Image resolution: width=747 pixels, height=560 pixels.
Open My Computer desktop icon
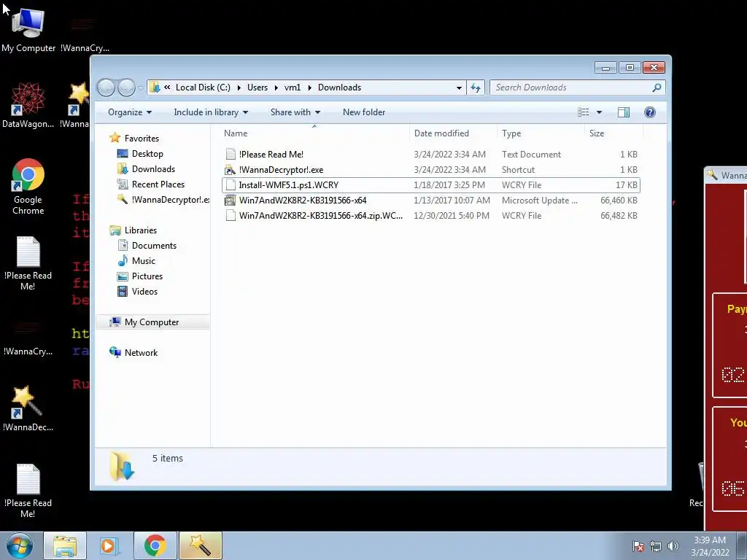pos(28,29)
